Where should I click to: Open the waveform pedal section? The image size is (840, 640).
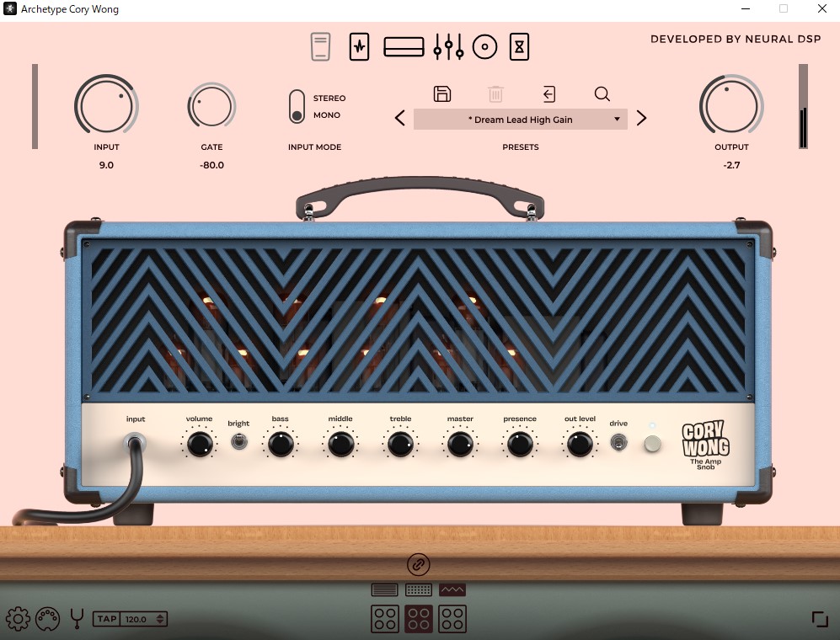(x=359, y=46)
